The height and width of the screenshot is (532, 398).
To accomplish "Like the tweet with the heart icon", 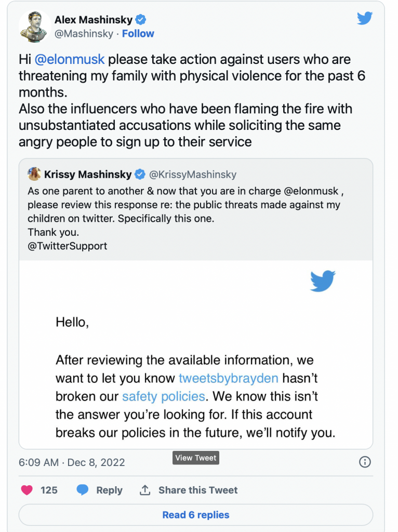I will pos(27,490).
